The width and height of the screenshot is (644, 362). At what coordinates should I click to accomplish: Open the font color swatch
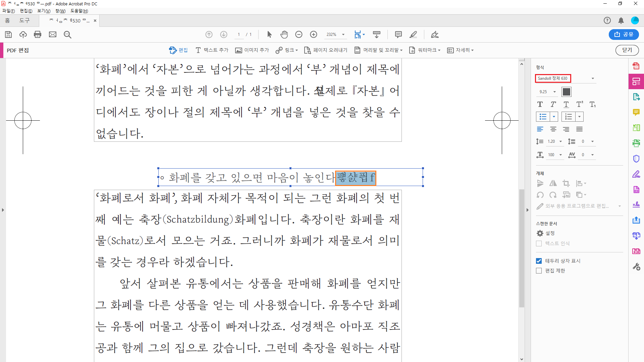tap(567, 92)
